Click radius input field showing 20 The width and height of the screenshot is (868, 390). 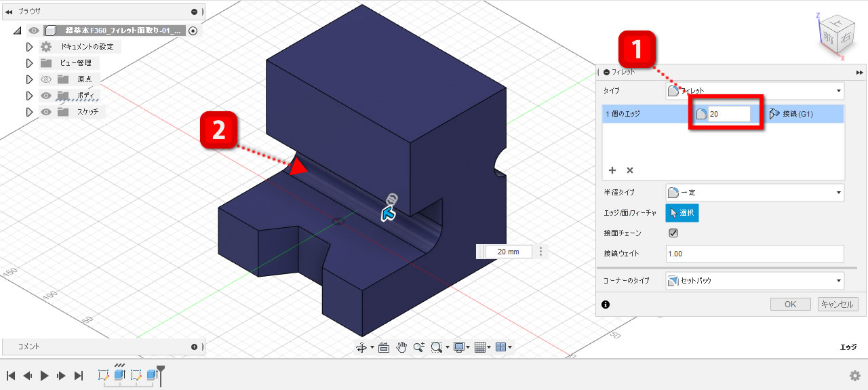(x=729, y=115)
